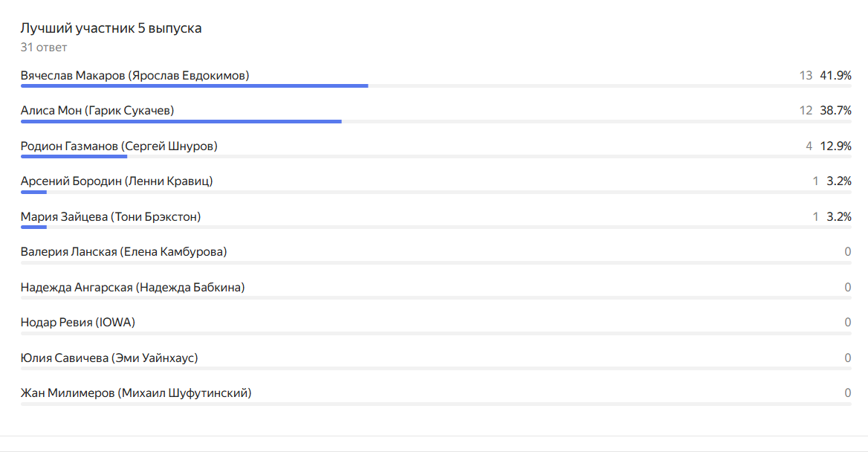Select the Арсений Бородин (Ленни Кравиц) label

click(117, 181)
